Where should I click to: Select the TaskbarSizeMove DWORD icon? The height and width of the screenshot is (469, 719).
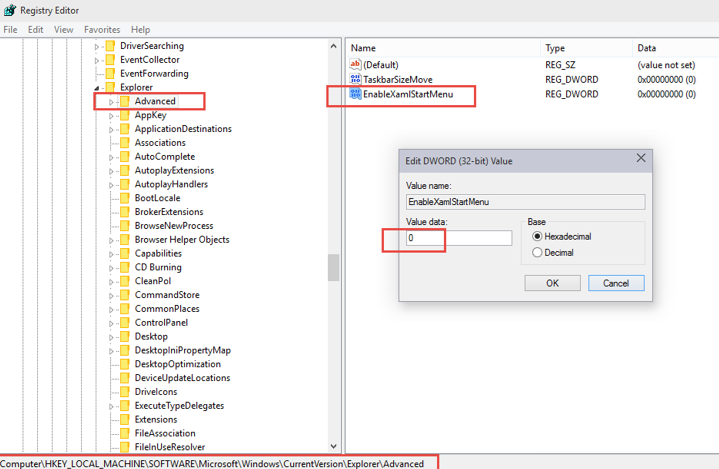355,79
